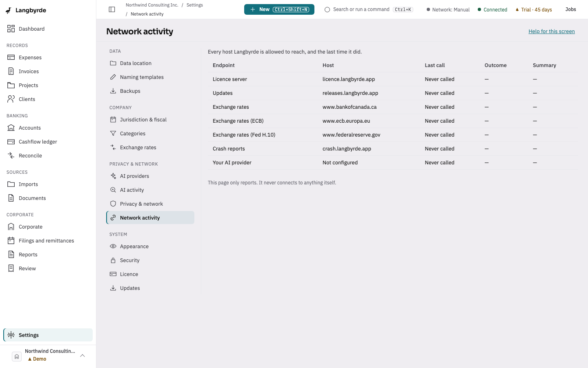
Task: Open the Data location settings page
Action: [x=150, y=63]
